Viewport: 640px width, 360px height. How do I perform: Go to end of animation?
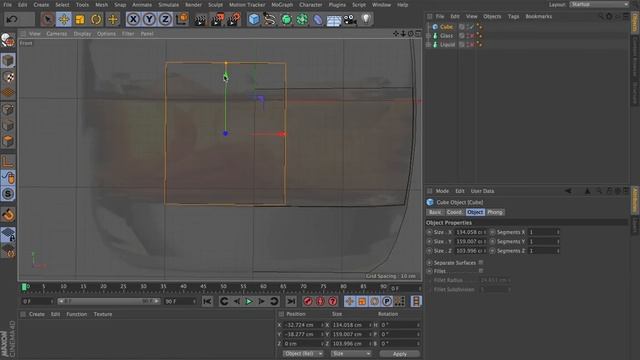(291, 302)
